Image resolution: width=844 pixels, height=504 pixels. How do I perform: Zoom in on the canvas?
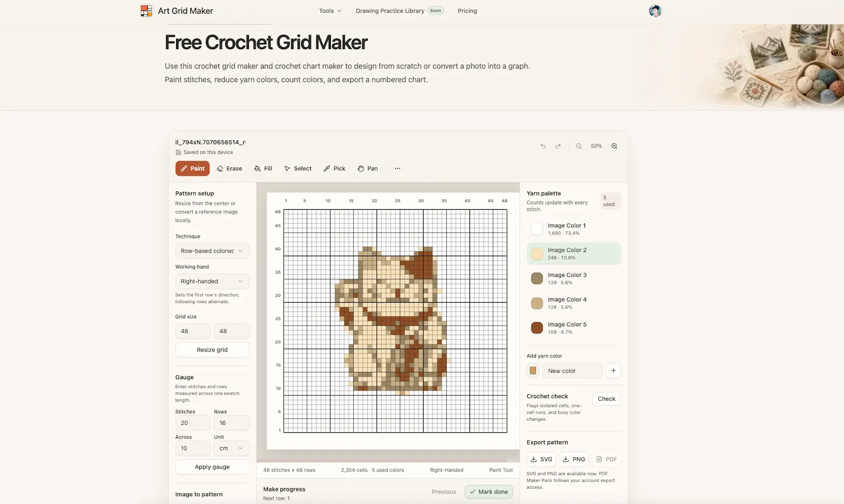pyautogui.click(x=615, y=146)
